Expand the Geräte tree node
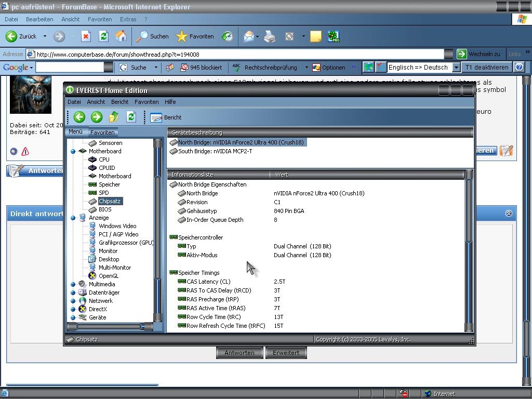 (73, 317)
